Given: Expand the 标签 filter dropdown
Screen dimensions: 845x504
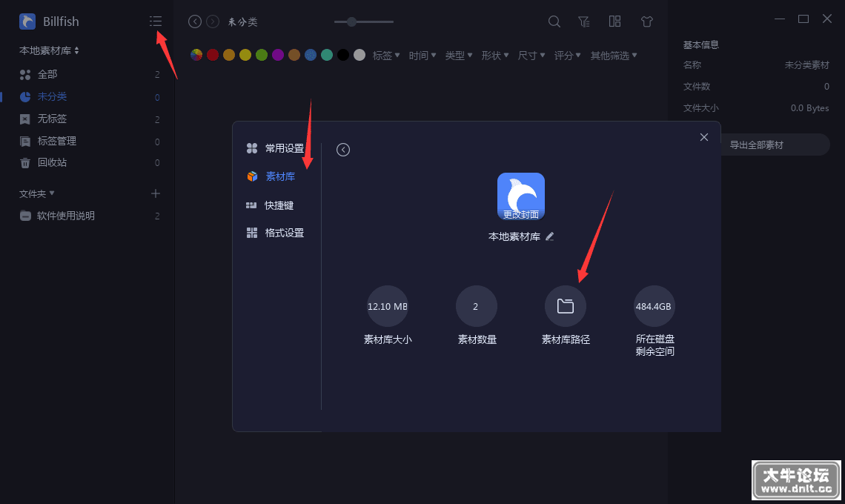Looking at the screenshot, I should pos(386,56).
